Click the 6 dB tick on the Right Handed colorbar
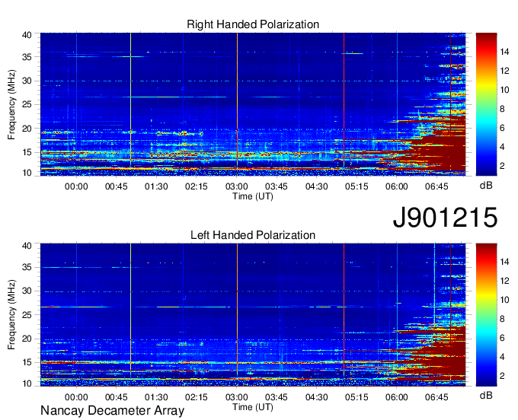Image resolution: width=518 pixels, height=420 pixels. [502, 128]
